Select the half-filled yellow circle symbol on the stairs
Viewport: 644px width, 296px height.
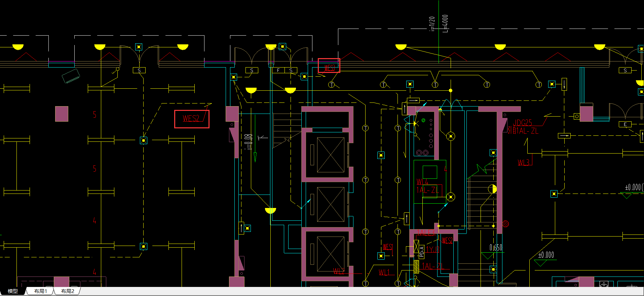[x=492, y=189]
